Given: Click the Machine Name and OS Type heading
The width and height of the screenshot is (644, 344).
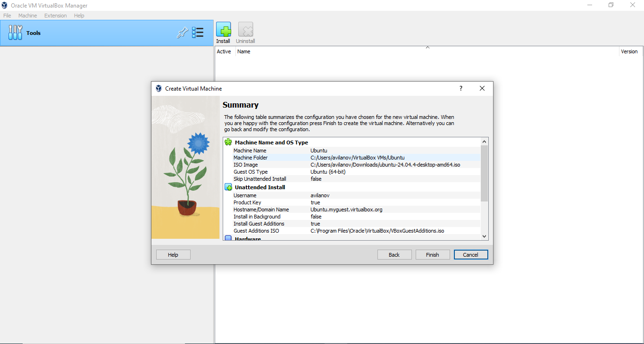Looking at the screenshot, I should pyautogui.click(x=271, y=143).
